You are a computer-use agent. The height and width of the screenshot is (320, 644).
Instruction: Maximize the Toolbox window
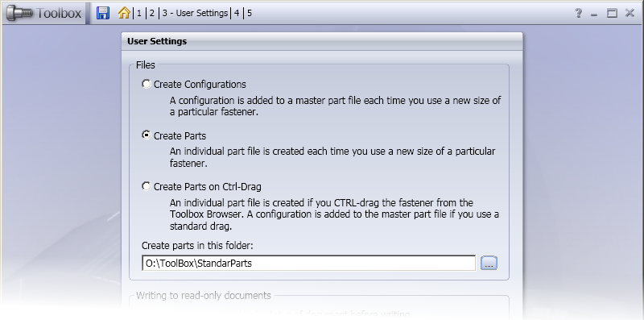click(612, 13)
